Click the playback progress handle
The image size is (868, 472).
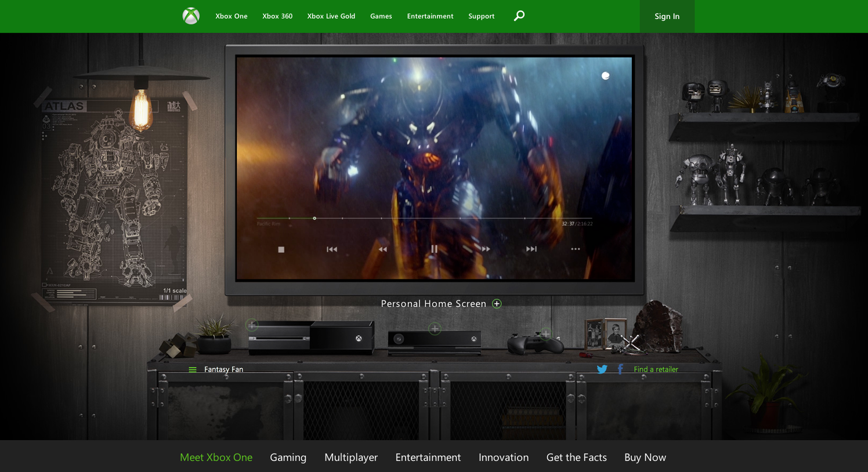point(314,218)
